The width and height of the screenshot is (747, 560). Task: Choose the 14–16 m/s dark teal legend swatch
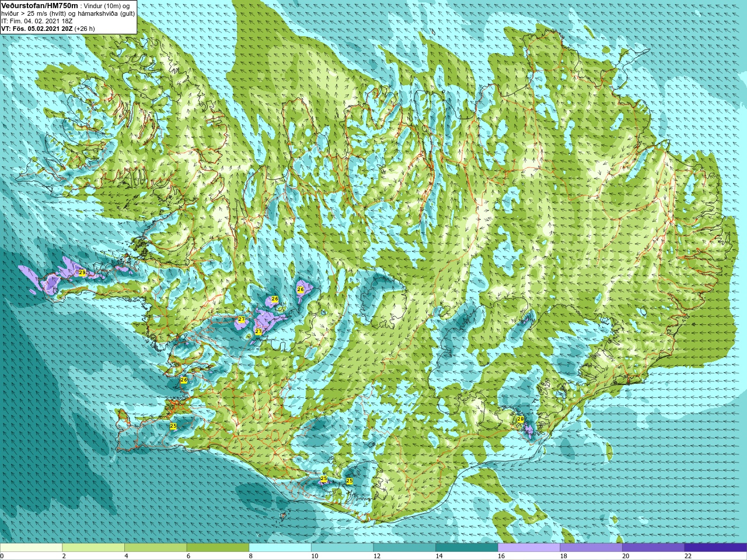click(467, 548)
